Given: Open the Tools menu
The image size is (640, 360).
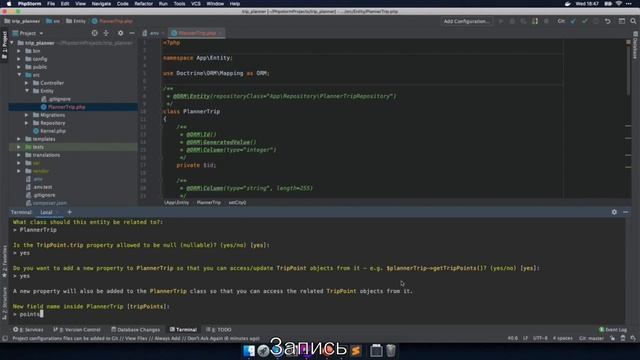Looking at the screenshot, I should [x=180, y=4].
